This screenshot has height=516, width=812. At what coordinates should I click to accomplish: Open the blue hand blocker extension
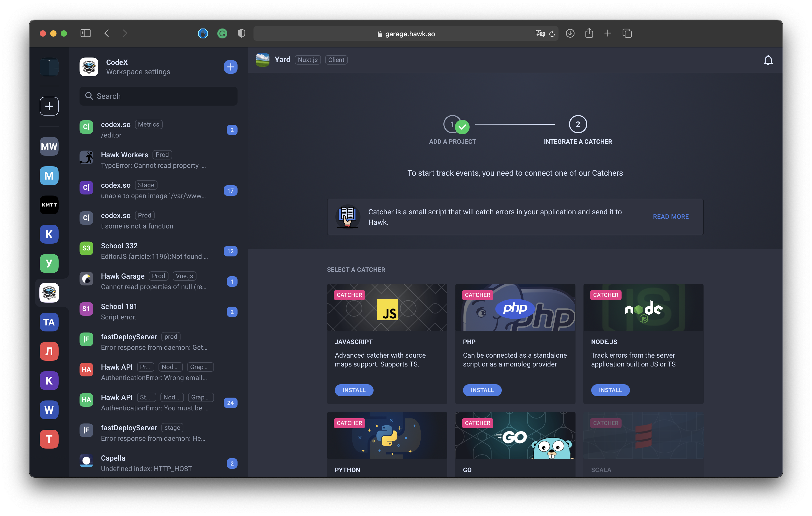pyautogui.click(x=203, y=33)
